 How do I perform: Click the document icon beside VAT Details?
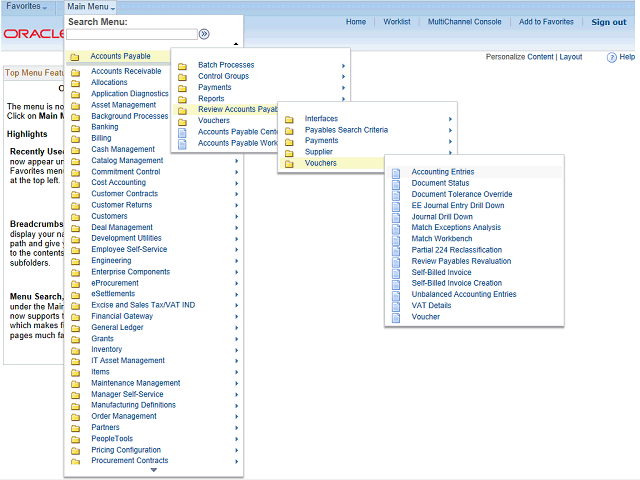(x=396, y=306)
